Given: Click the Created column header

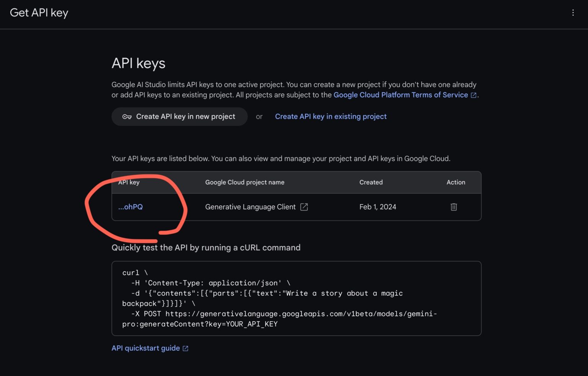Looking at the screenshot, I should pyautogui.click(x=371, y=182).
